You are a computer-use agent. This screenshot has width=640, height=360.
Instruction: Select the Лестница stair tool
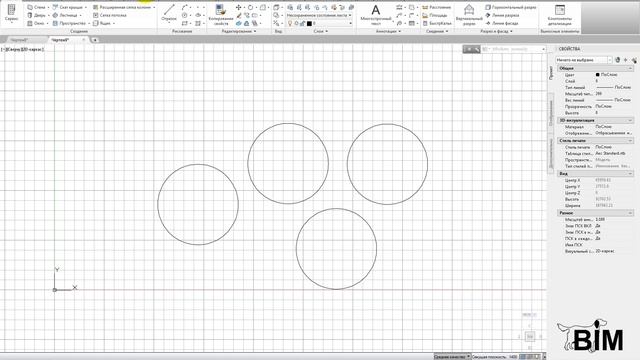coord(65,15)
